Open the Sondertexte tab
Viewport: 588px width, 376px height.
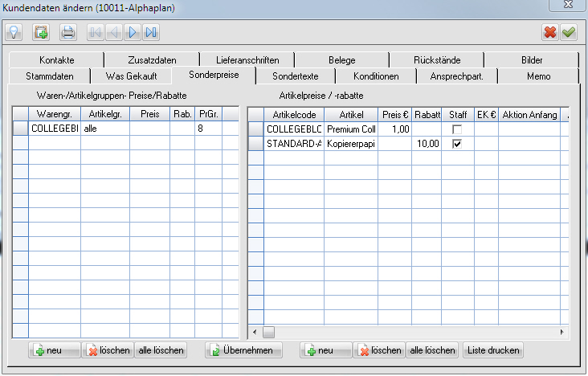tap(295, 76)
